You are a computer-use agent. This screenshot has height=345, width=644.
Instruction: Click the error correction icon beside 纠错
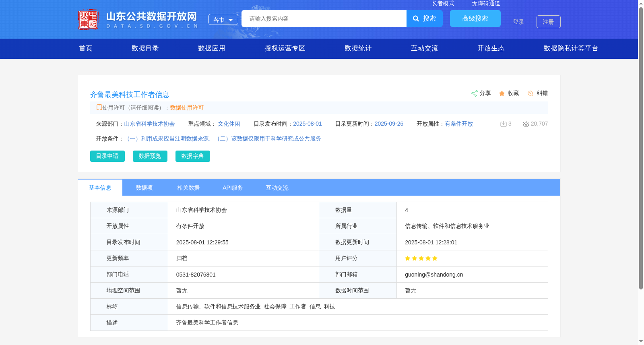530,93
